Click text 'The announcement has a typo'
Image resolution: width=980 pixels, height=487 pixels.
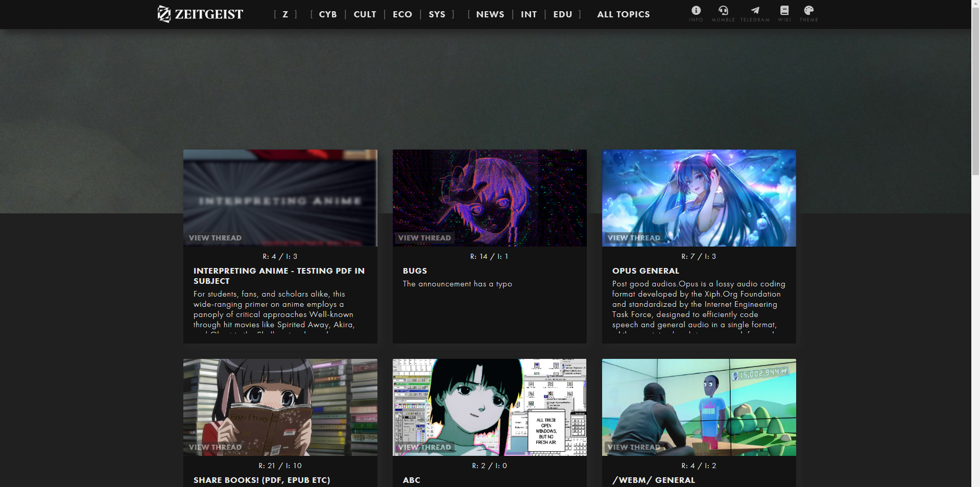coord(458,284)
